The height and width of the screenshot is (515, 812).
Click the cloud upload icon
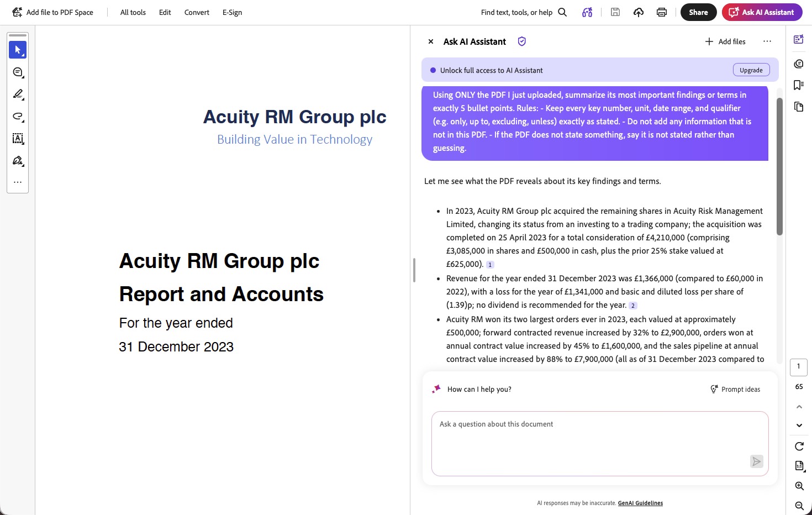click(x=639, y=12)
